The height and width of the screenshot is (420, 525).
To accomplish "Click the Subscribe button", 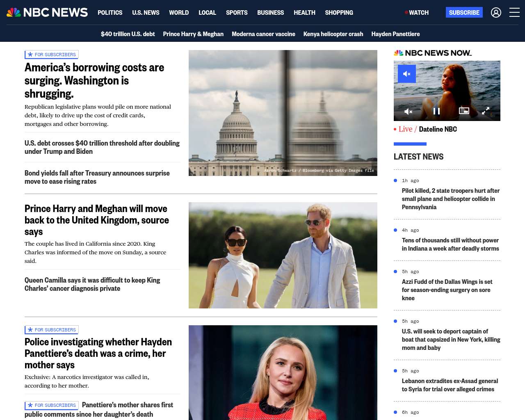I will click(x=464, y=12).
